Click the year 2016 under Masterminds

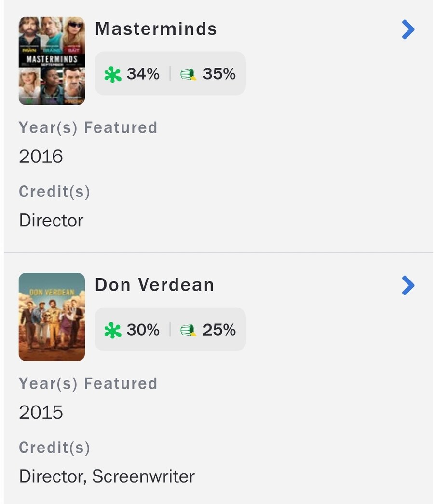(x=41, y=156)
